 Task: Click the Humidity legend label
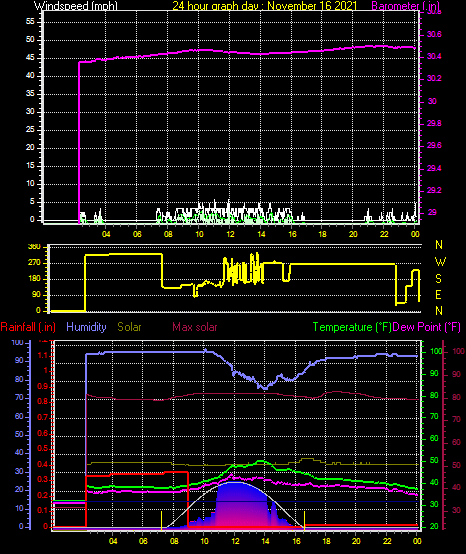pyautogui.click(x=86, y=327)
